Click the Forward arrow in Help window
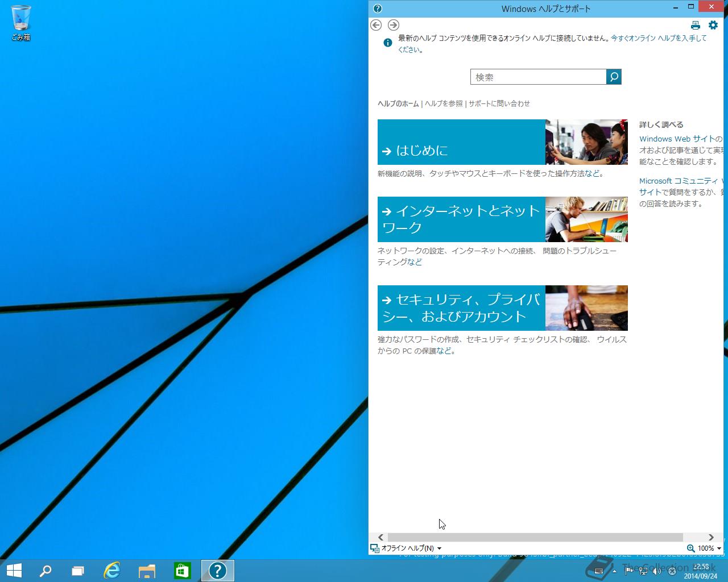728x582 pixels. 394,25
